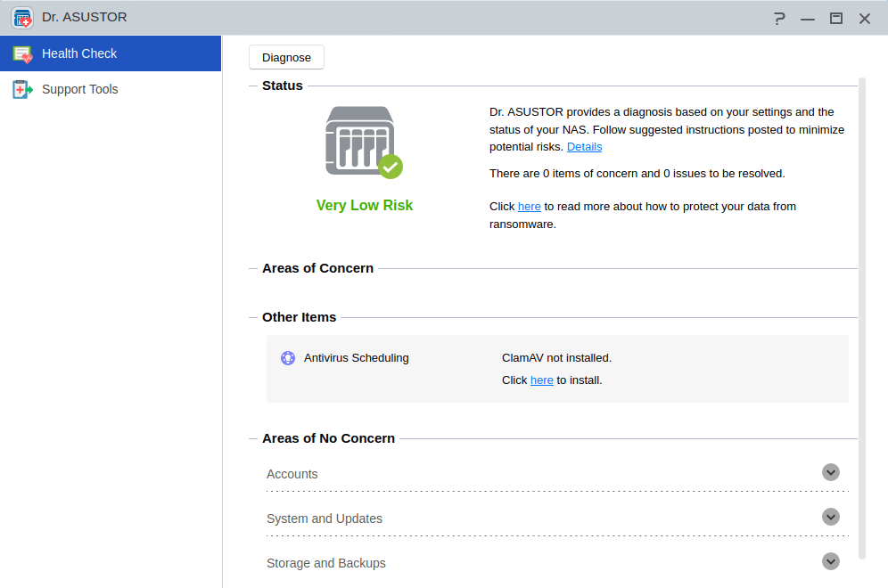This screenshot has width=888, height=588.
Task: Click the Areas of Concern heading
Action: pyautogui.click(x=317, y=268)
